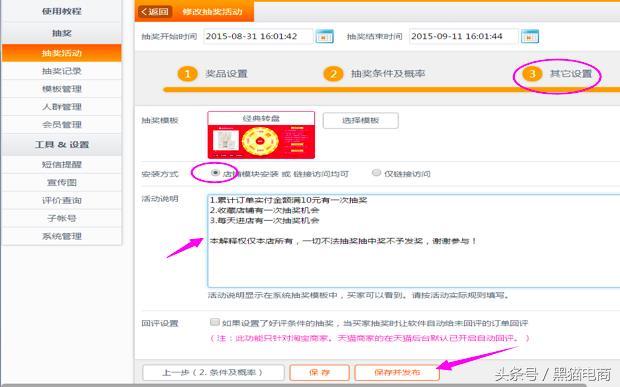The height and width of the screenshot is (387, 620).
Task: Click the 活动说明 hint text about buyers
Action: [x=359, y=295]
